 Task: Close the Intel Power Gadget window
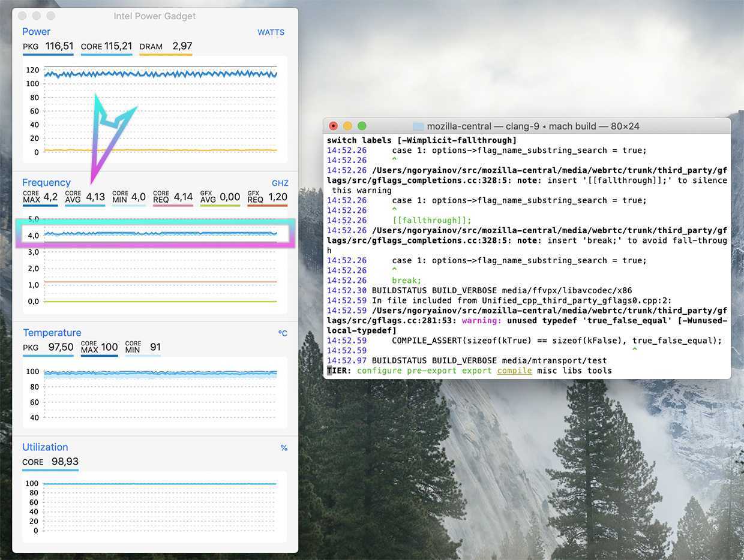(23, 16)
